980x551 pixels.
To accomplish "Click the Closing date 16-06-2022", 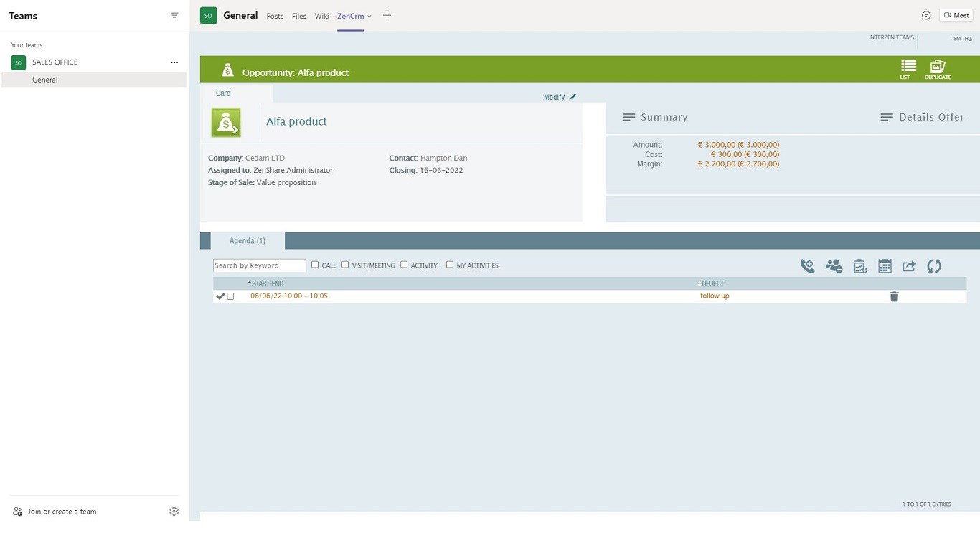I will coord(441,170).
